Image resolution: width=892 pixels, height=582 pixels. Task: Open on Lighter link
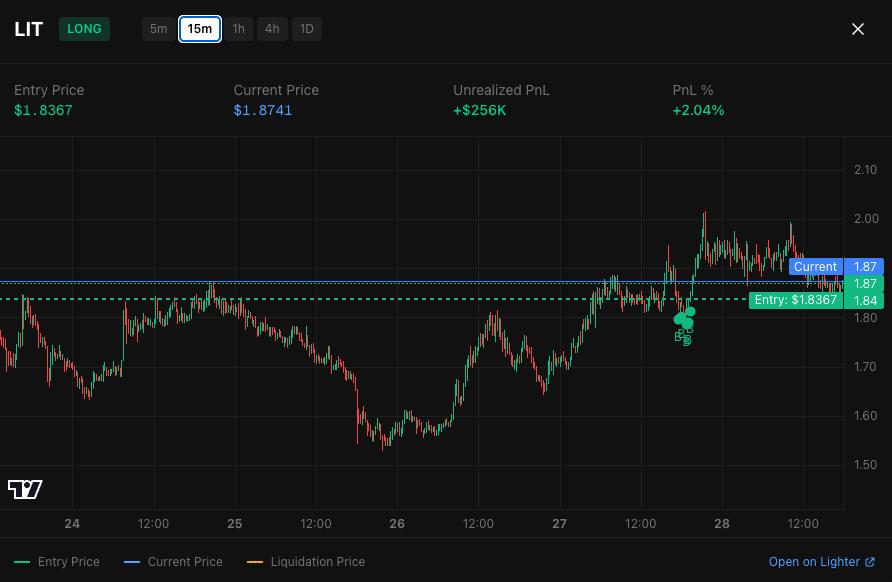(x=814, y=562)
